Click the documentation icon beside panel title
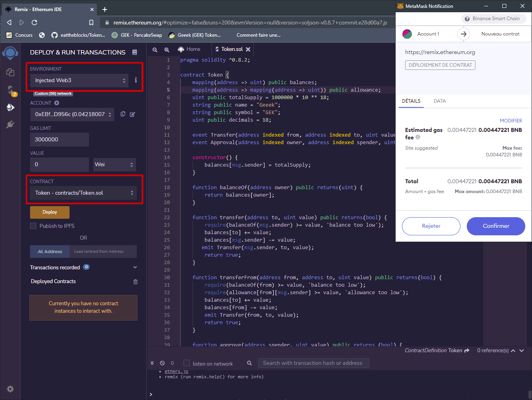 tap(134, 52)
